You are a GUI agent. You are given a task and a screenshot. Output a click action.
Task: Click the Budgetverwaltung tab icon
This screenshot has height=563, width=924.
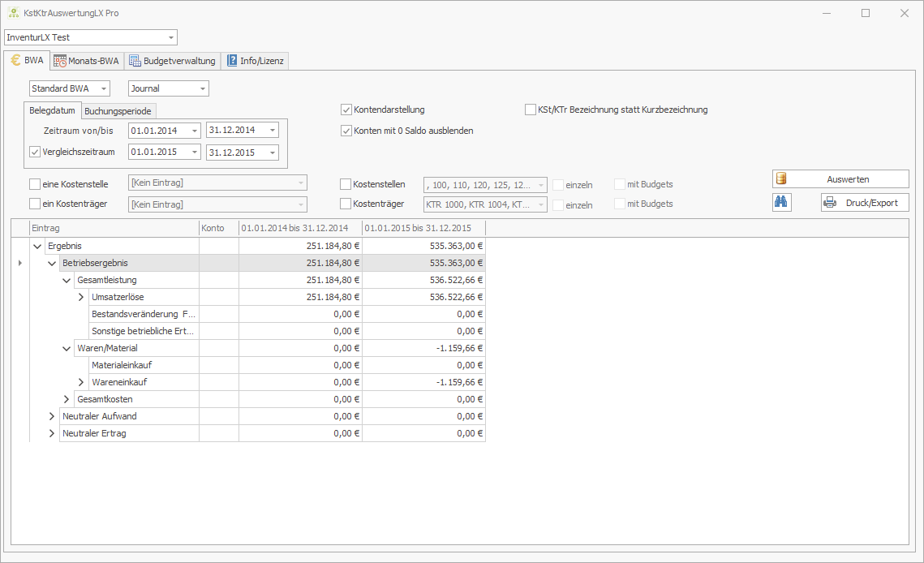click(135, 61)
